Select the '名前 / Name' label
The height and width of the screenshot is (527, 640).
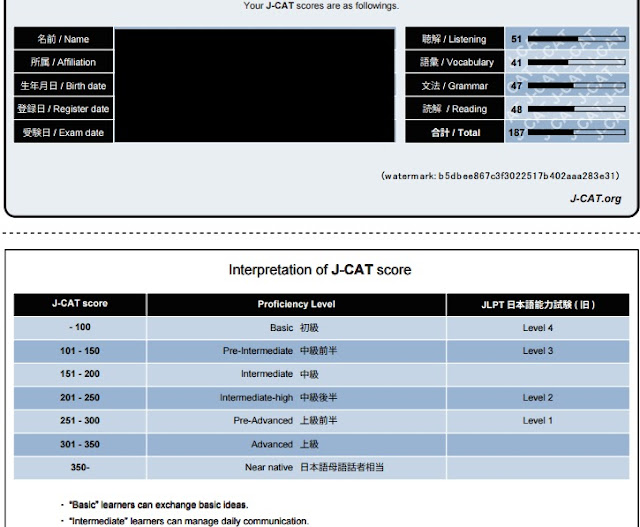coord(63,39)
